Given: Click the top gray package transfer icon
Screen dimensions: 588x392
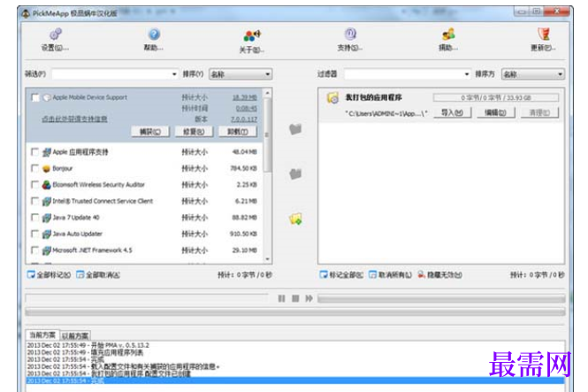Looking at the screenshot, I should pyautogui.click(x=295, y=129).
